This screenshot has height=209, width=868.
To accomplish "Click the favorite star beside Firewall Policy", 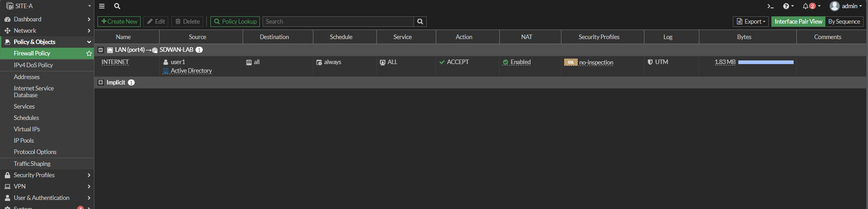I will (x=89, y=54).
